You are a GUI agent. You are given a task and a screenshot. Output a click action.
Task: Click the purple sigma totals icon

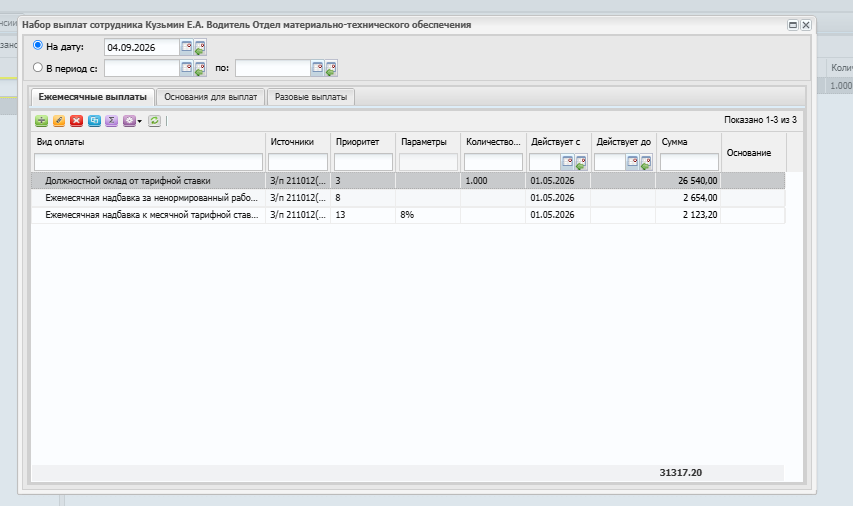[x=112, y=121]
